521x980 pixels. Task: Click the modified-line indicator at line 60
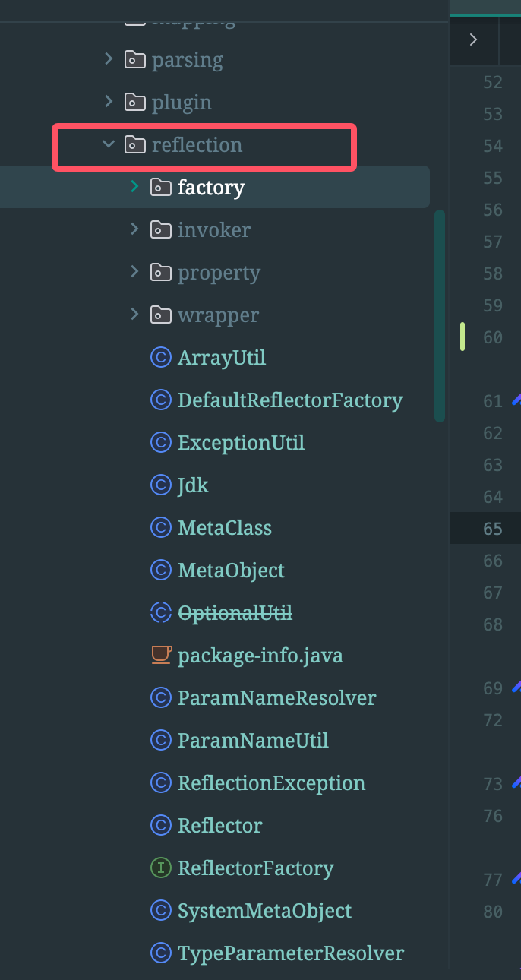tap(462, 337)
